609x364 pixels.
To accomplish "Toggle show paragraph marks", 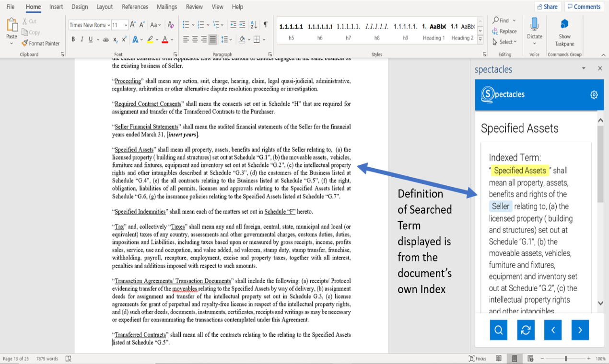I will [266, 25].
